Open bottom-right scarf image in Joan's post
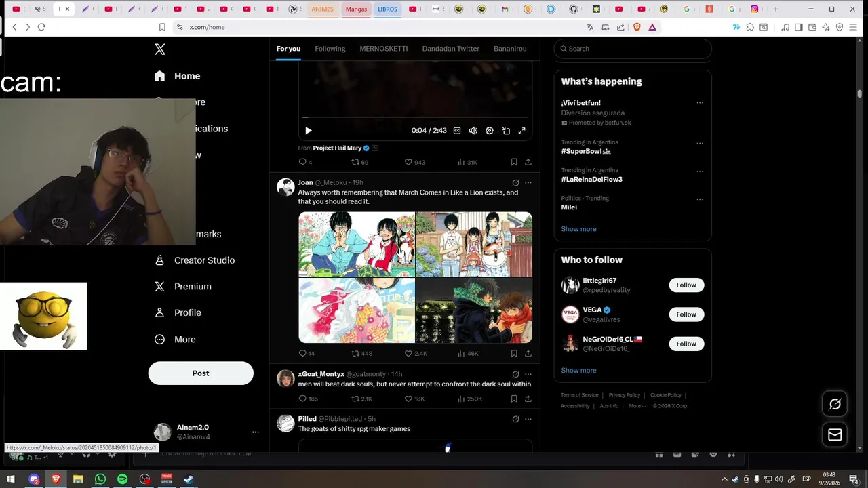This screenshot has height=488, width=868. [x=474, y=310]
